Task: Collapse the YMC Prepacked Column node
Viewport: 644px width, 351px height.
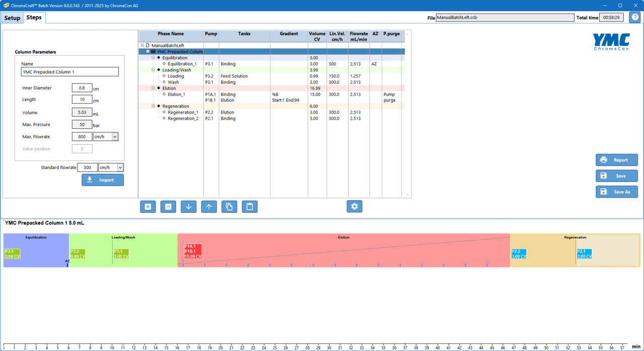Action: [x=148, y=52]
